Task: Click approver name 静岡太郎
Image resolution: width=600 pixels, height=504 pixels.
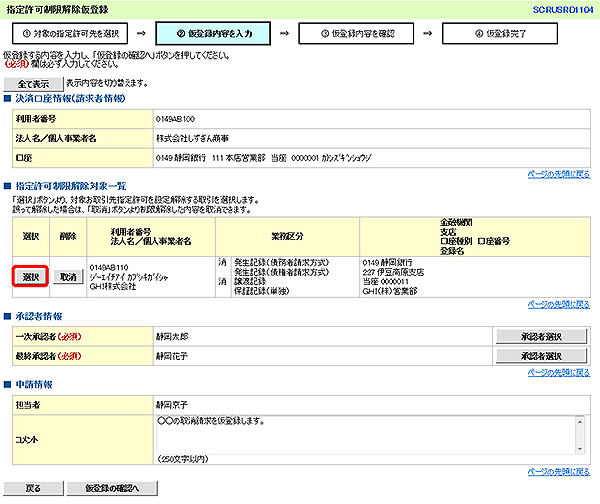Action: pyautogui.click(x=172, y=337)
